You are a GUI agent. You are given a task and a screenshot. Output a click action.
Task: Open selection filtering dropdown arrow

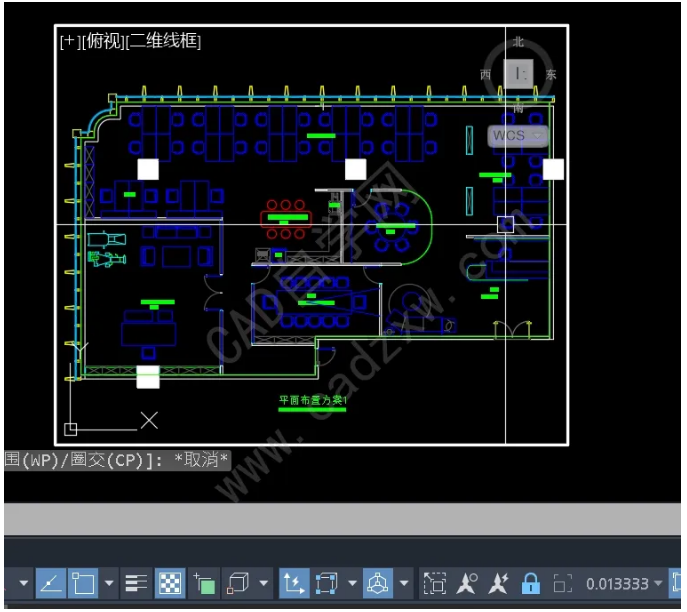[x=353, y=586]
